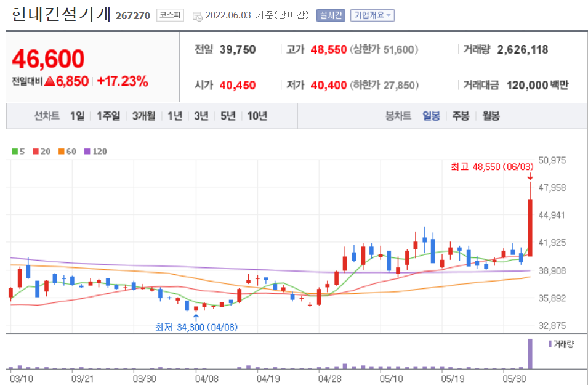Click the current price 46,600
Image resolution: width=588 pixels, height=385 pixels.
(x=48, y=59)
